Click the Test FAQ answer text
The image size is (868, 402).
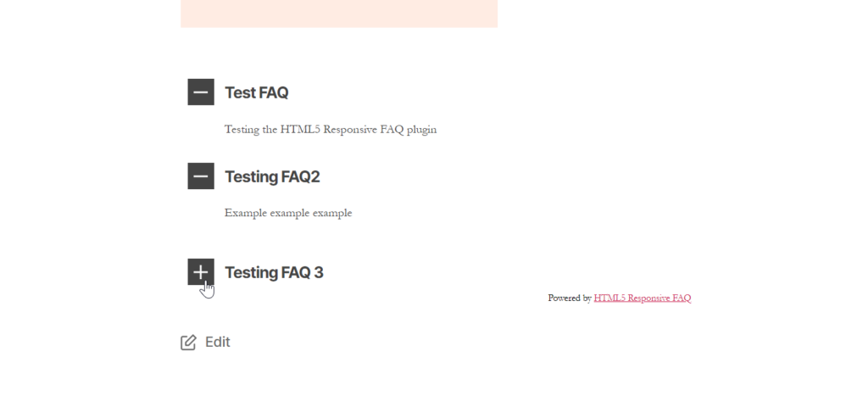[x=331, y=130]
